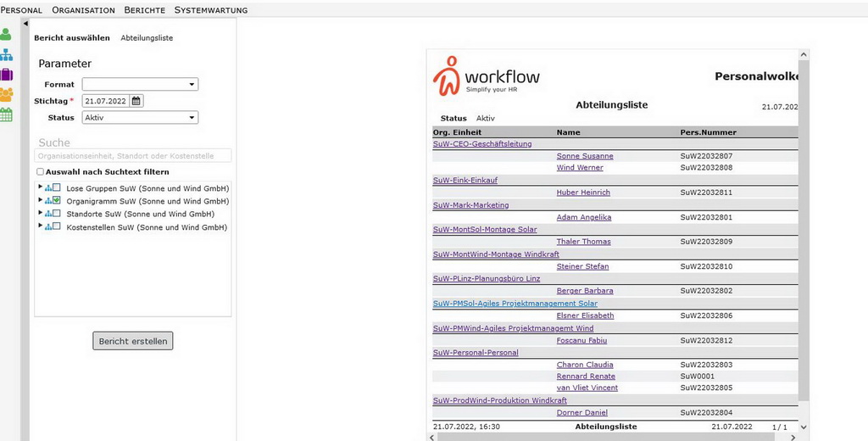Open the Berger Barbara employee link
The width and height of the screenshot is (868, 441).
tap(585, 291)
